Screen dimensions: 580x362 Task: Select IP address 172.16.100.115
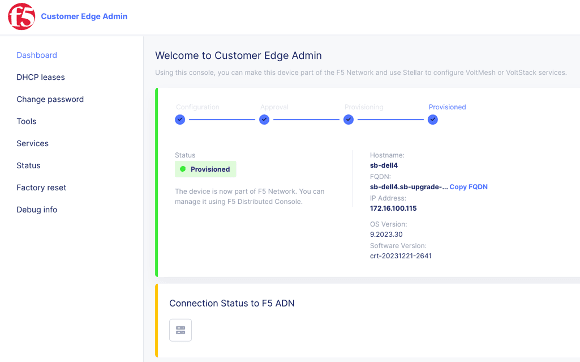(393, 209)
